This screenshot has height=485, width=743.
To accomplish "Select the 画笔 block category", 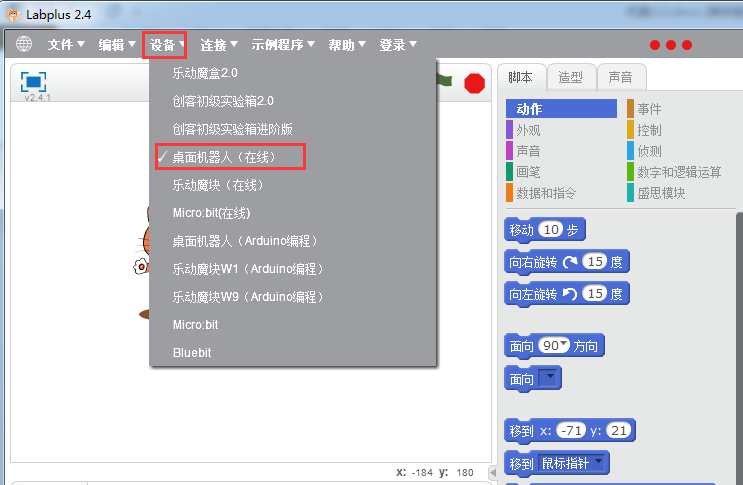I will (523, 172).
